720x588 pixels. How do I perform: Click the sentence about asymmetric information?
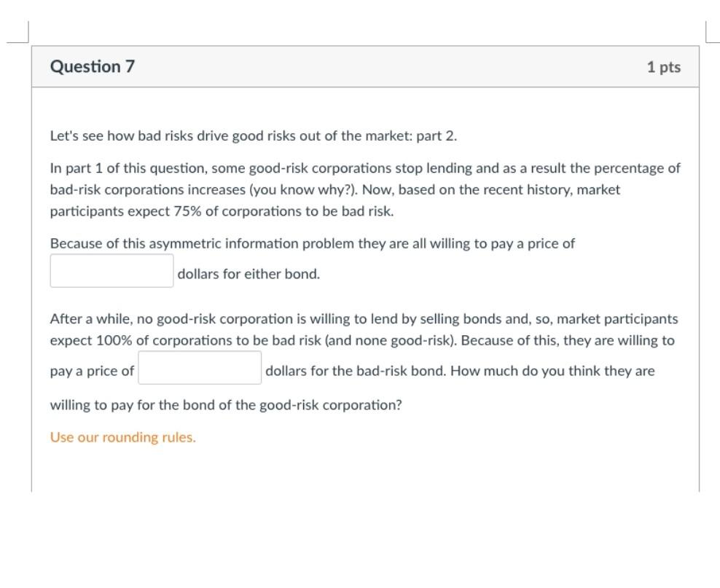tap(312, 243)
